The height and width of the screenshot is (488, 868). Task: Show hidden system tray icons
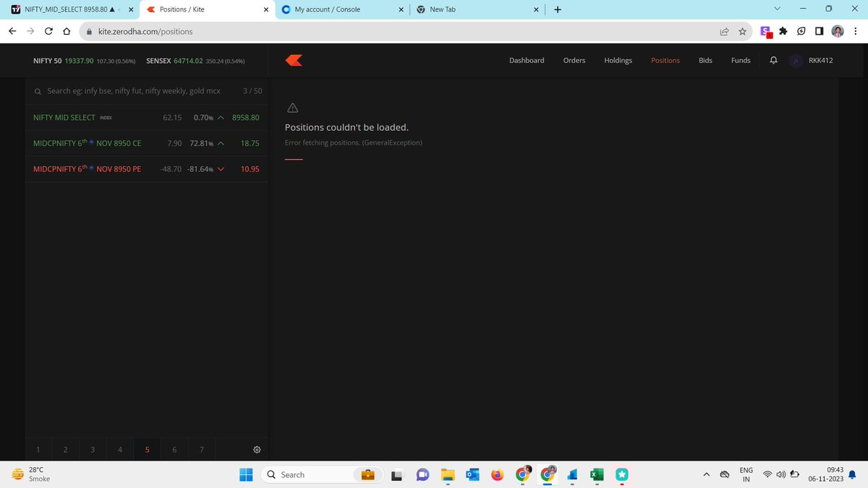pos(706,474)
